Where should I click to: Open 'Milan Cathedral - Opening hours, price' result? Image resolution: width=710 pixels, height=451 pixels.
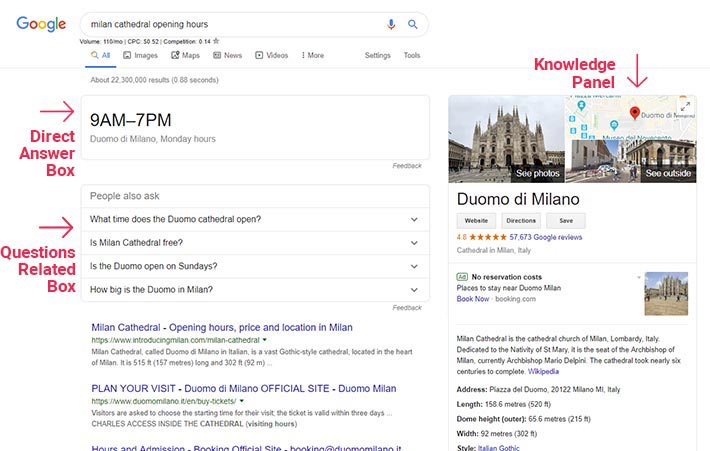click(x=222, y=327)
